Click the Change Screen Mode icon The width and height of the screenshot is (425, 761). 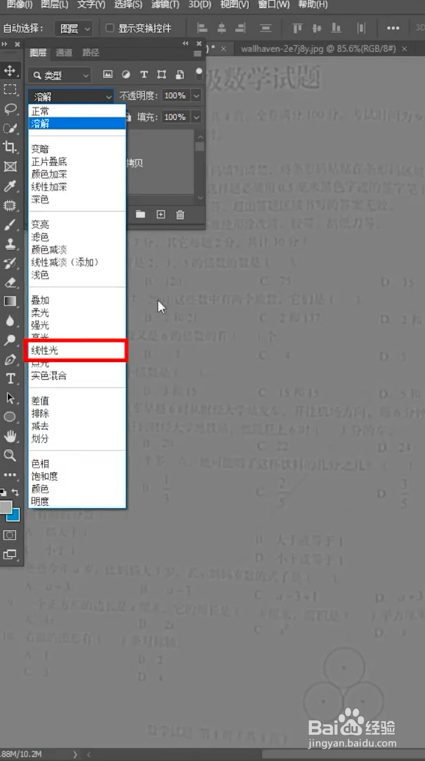(x=10, y=554)
